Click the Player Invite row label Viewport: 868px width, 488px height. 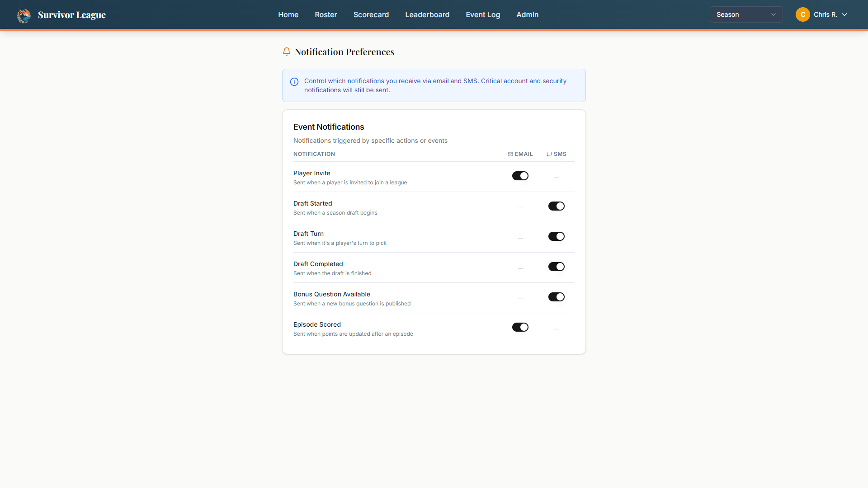tap(312, 173)
